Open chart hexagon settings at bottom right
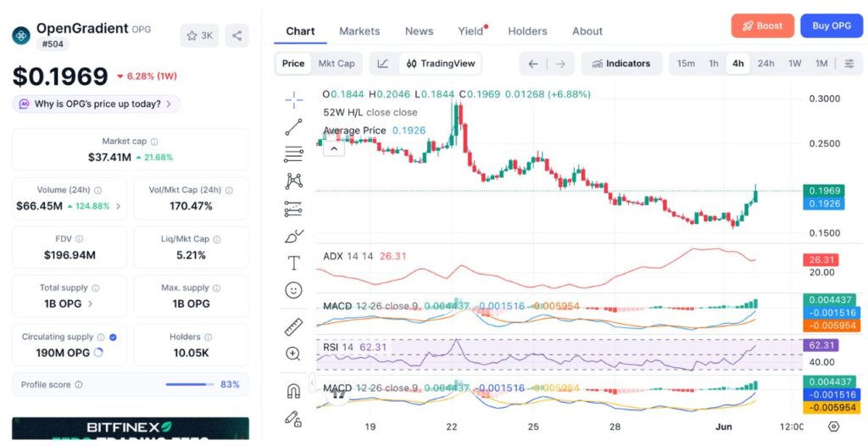 point(834,426)
